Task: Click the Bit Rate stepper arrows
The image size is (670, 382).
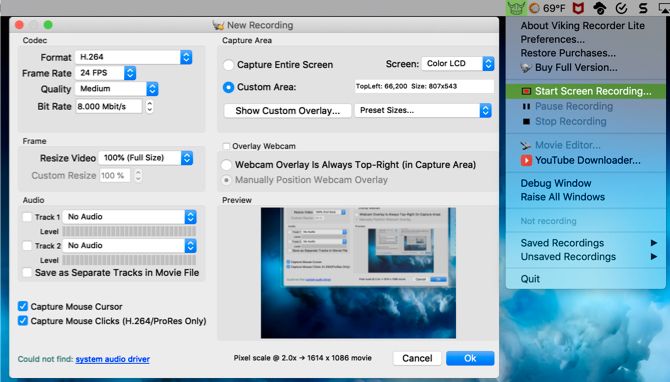Action: click(x=149, y=106)
